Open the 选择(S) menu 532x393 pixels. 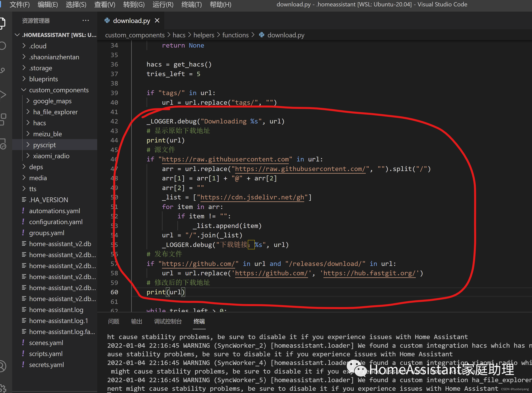pos(76,5)
